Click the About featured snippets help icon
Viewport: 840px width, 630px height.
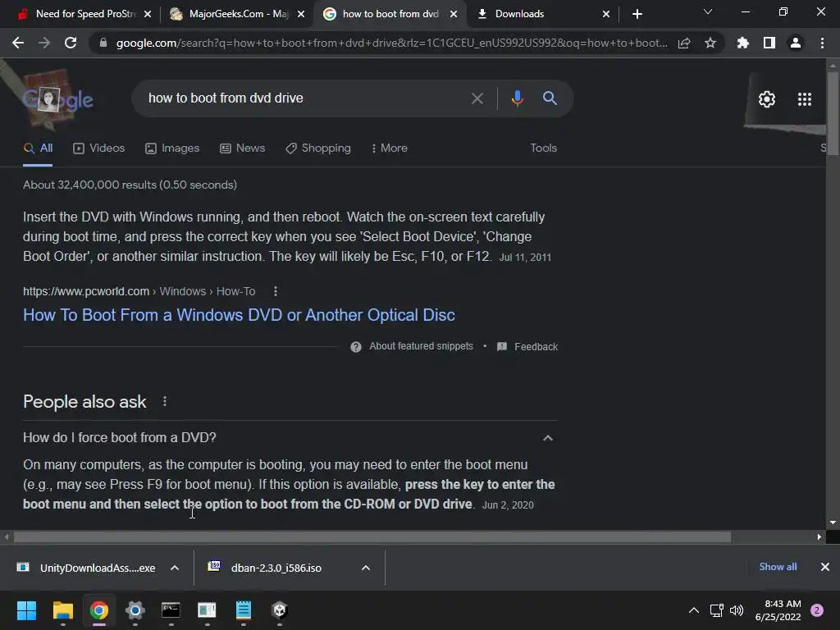tap(356, 347)
